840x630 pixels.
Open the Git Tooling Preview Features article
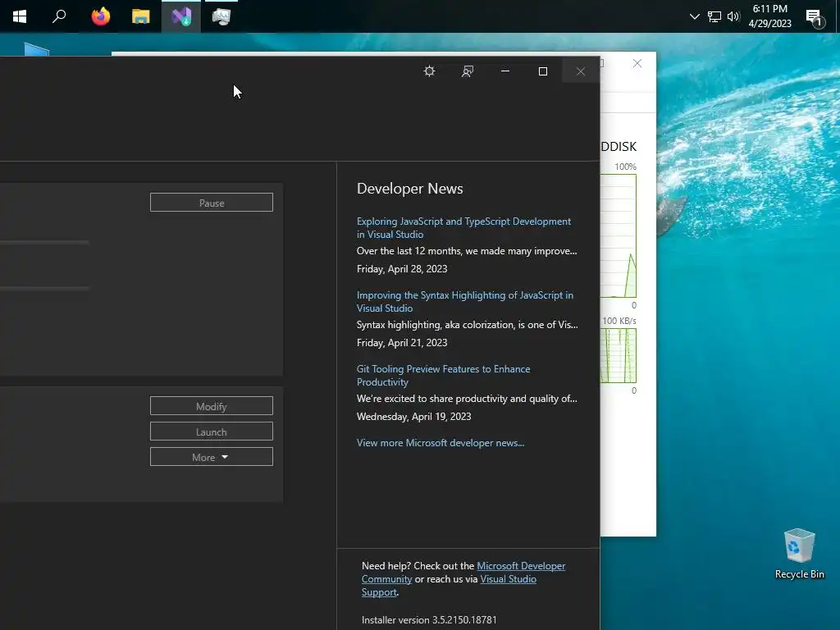444,376
